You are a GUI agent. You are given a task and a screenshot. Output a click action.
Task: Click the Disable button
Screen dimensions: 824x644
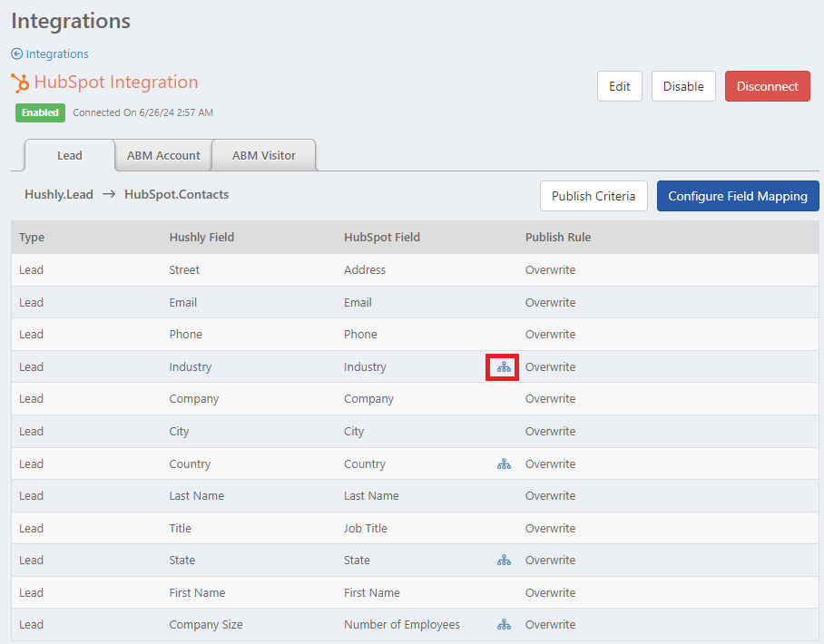(x=683, y=86)
